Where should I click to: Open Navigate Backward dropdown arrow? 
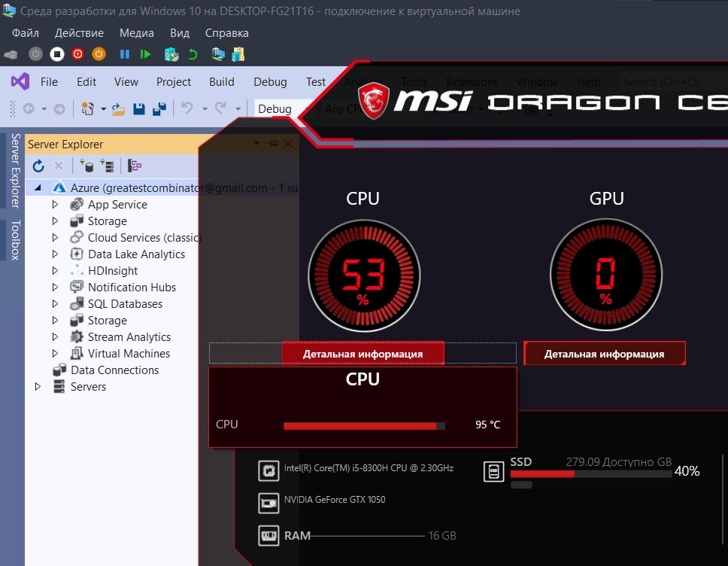(x=44, y=108)
